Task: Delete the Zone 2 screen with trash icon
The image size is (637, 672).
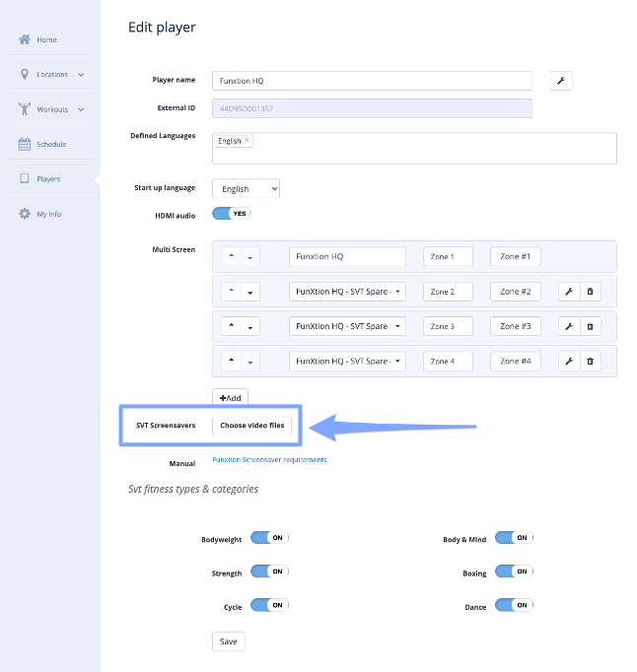Action: pos(591,292)
